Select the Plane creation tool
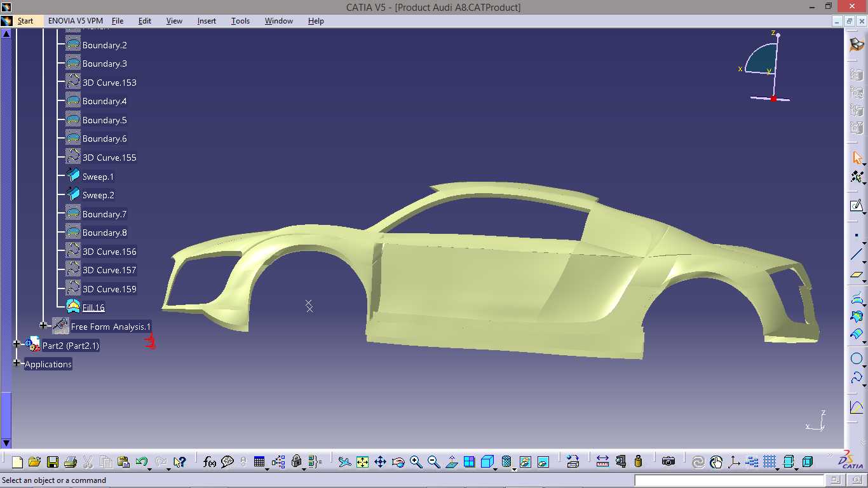The width and height of the screenshot is (868, 488). 857,274
